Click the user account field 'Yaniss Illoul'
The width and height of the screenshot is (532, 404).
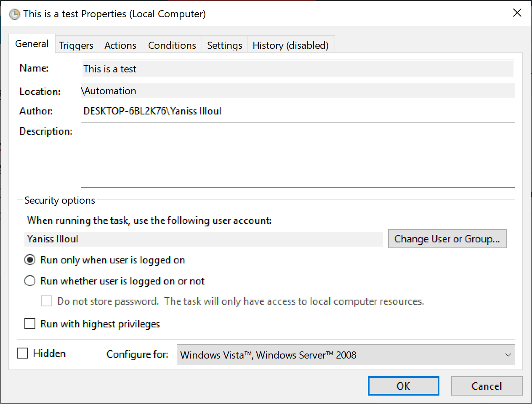click(204, 239)
